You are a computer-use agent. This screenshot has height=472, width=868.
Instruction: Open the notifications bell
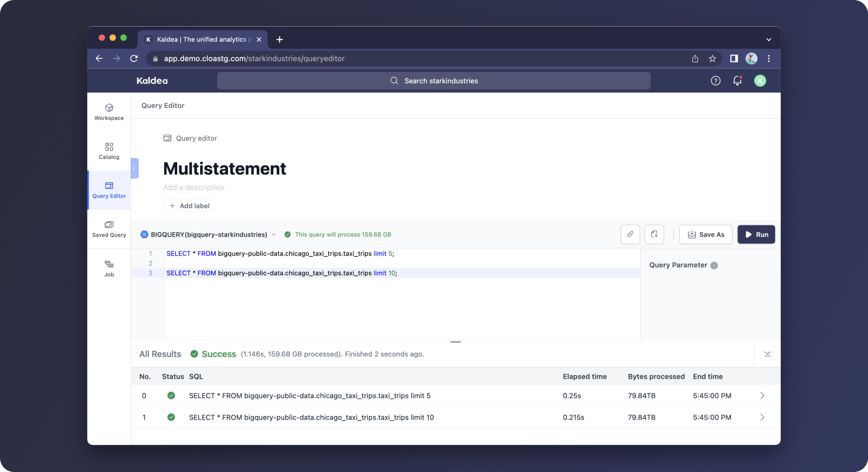[738, 81]
